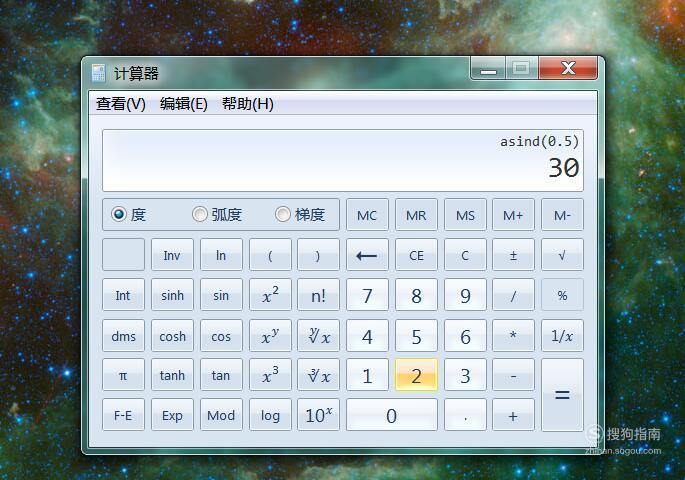This screenshot has height=480, width=685.
Task: Click the M- memory subtract button
Action: tap(562, 215)
